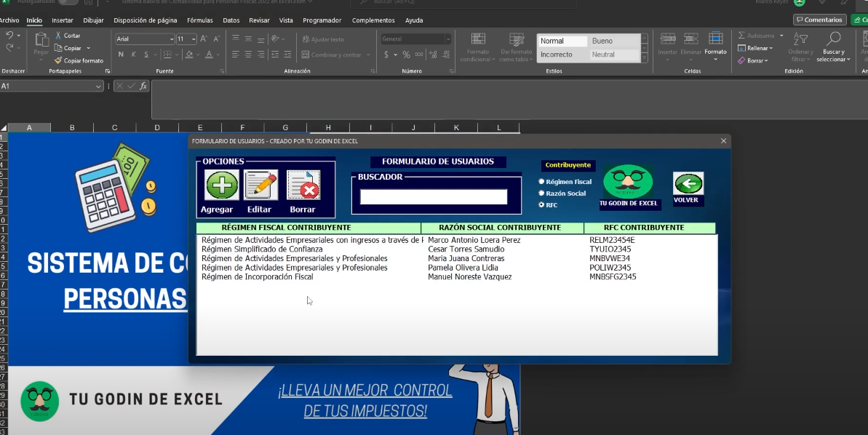Select the Régimen de Incorporación Fiscal row
Screen dimensions: 868x435
[x=457, y=276]
